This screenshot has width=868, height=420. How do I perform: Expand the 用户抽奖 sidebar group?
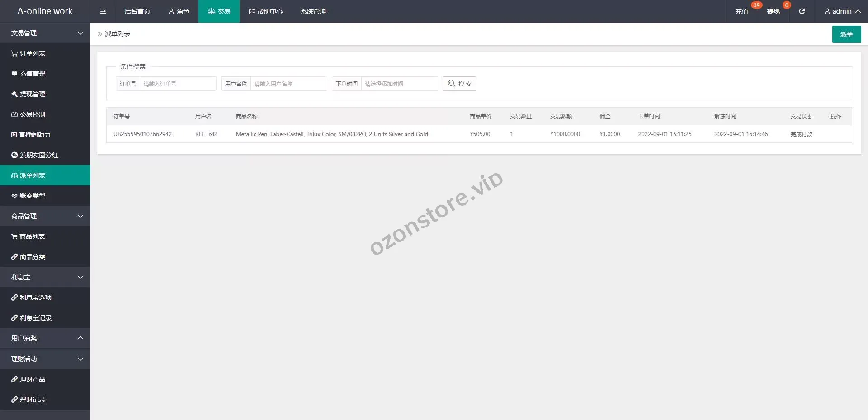click(45, 338)
